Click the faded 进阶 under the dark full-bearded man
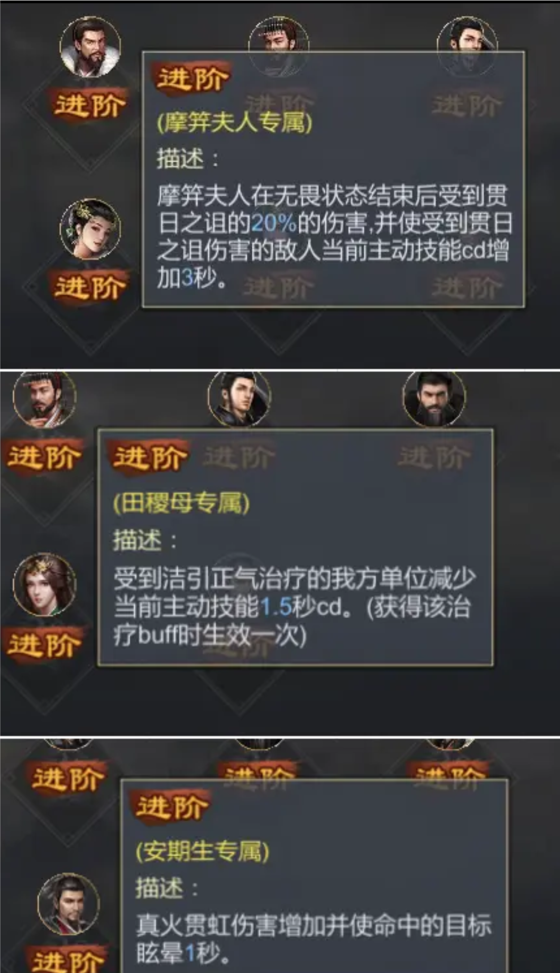 click(x=434, y=457)
